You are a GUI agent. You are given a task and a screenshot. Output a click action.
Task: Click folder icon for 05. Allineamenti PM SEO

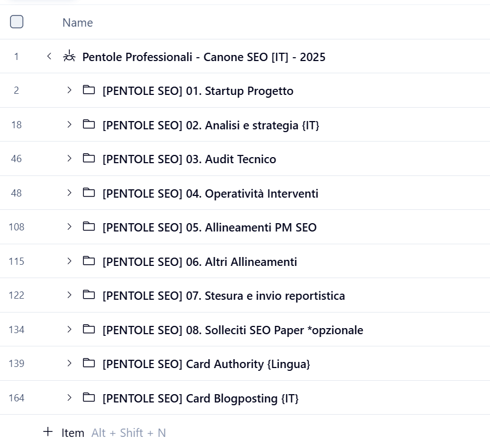point(89,226)
